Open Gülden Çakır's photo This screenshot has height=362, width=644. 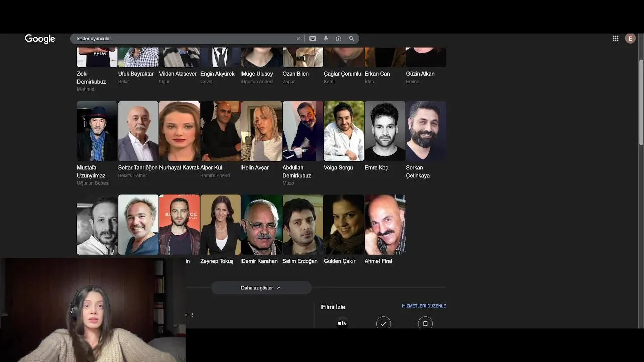[x=344, y=225]
